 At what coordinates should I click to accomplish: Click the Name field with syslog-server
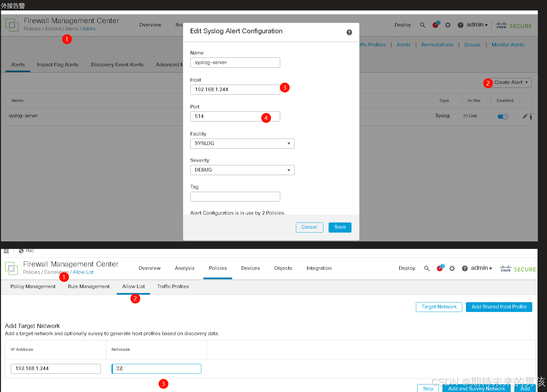[235, 63]
